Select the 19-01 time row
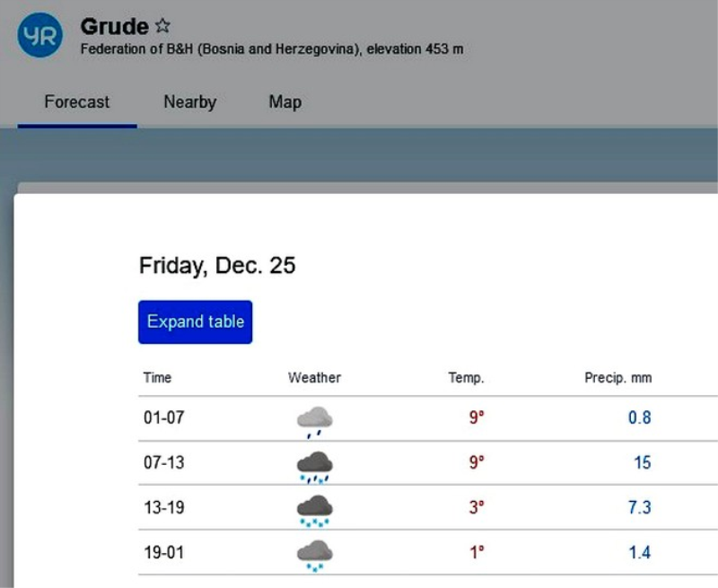 163,552
